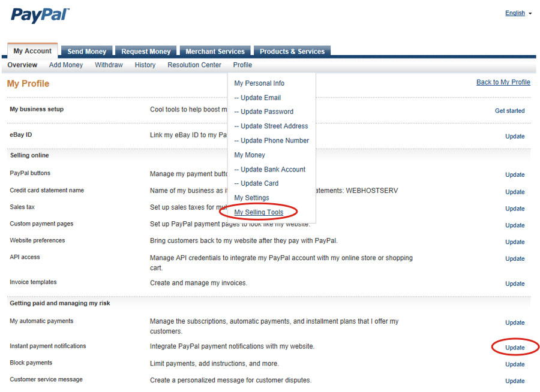
Task: Select the Add Money submenu item
Action: pos(66,65)
